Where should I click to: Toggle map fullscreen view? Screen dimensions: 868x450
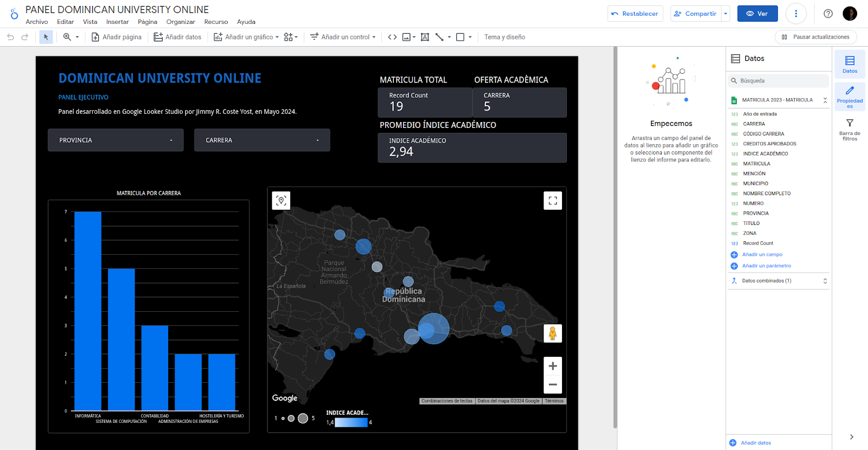click(x=553, y=201)
